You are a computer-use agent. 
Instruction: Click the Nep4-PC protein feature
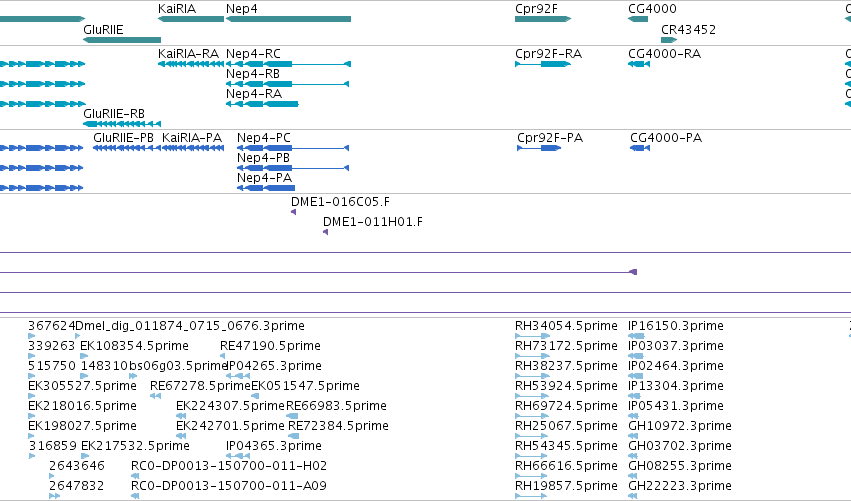point(293,148)
